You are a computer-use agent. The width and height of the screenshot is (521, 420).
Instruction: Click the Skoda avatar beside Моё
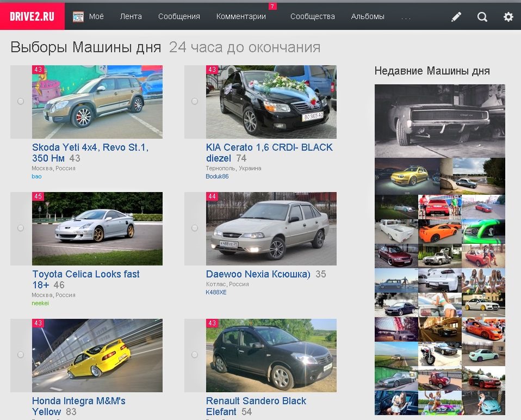point(78,17)
